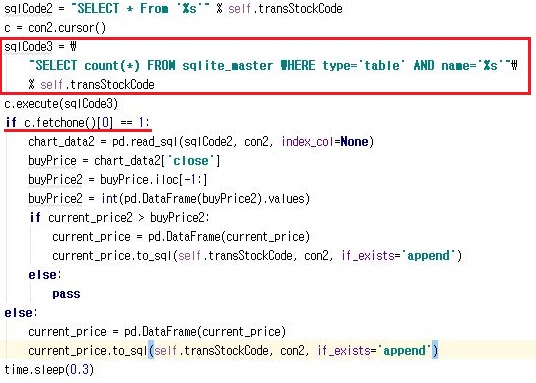Click the 'pass' keyword

click(x=66, y=294)
